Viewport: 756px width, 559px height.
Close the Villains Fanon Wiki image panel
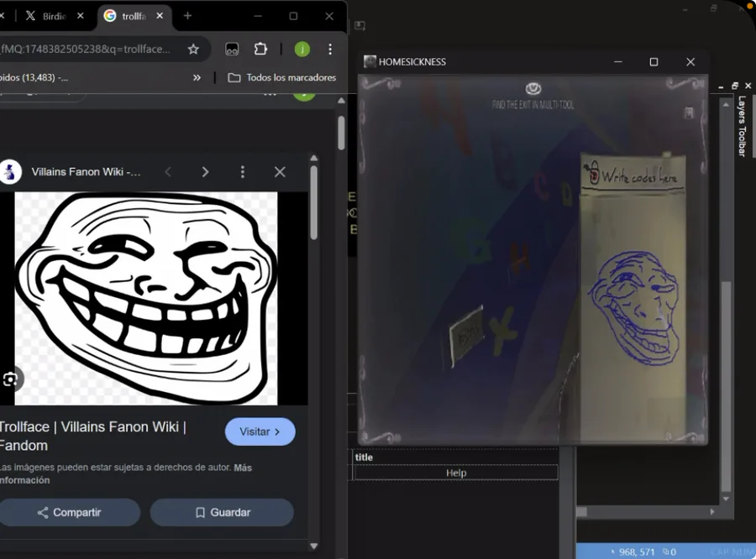[280, 172]
